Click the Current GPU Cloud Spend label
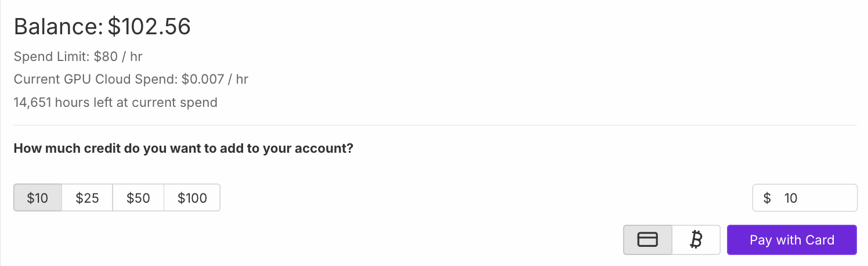 95,79
